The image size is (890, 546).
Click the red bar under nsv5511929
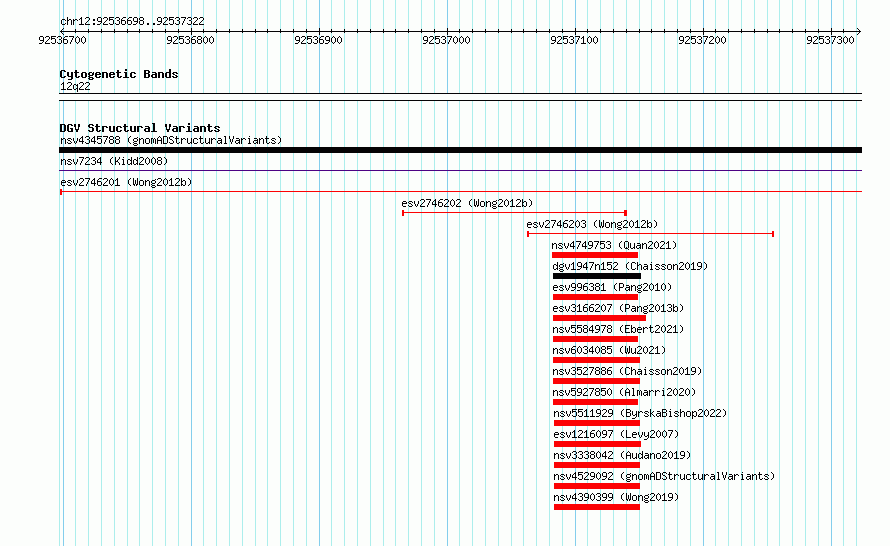tap(597, 423)
